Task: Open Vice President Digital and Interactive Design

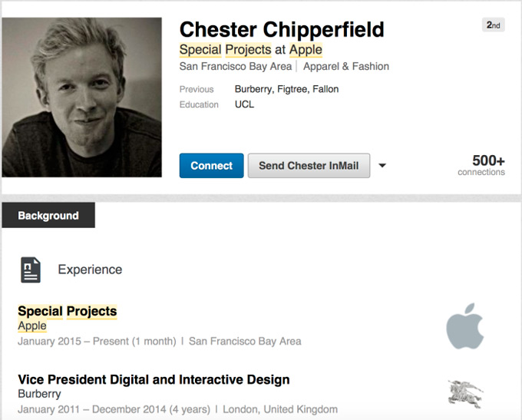Action: click(154, 379)
